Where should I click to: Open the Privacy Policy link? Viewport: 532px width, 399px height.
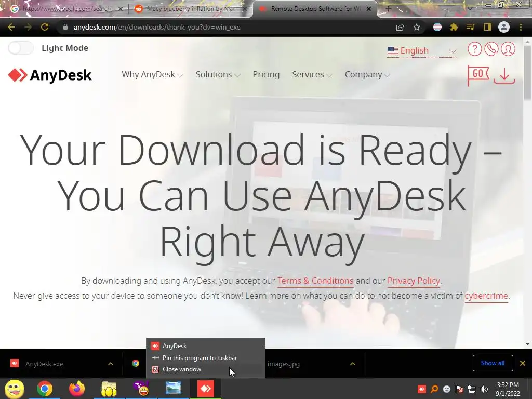(x=414, y=281)
